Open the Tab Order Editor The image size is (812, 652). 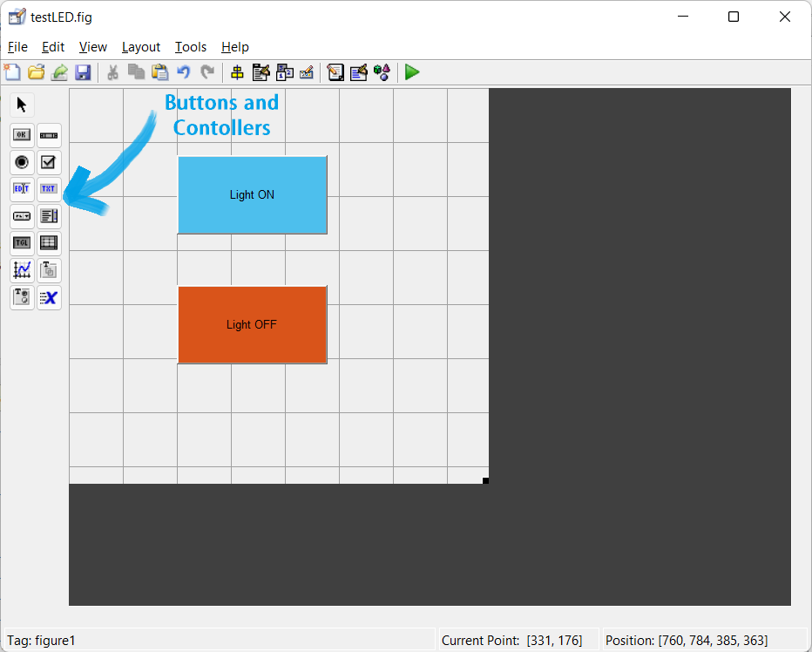tap(285, 72)
